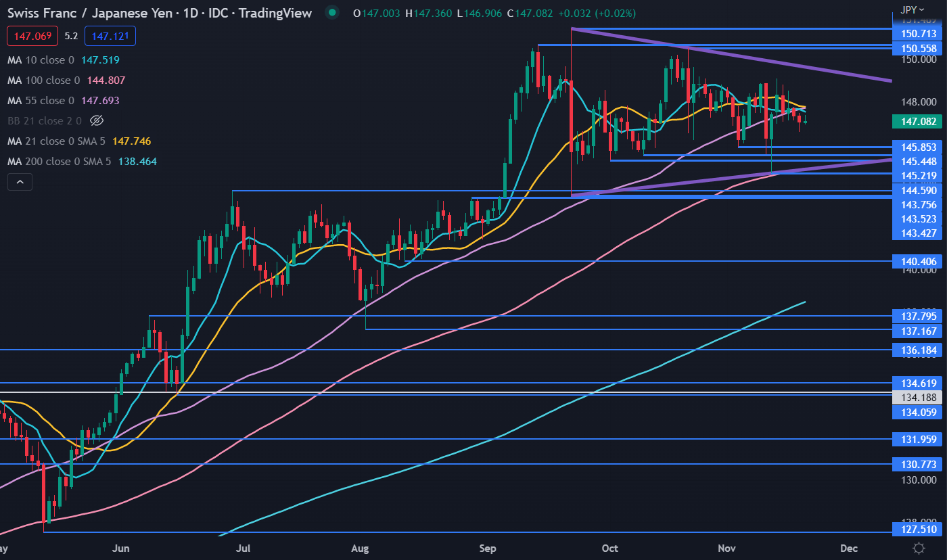Click the 144.590 price label
The height and width of the screenshot is (560, 947).
[919, 191]
